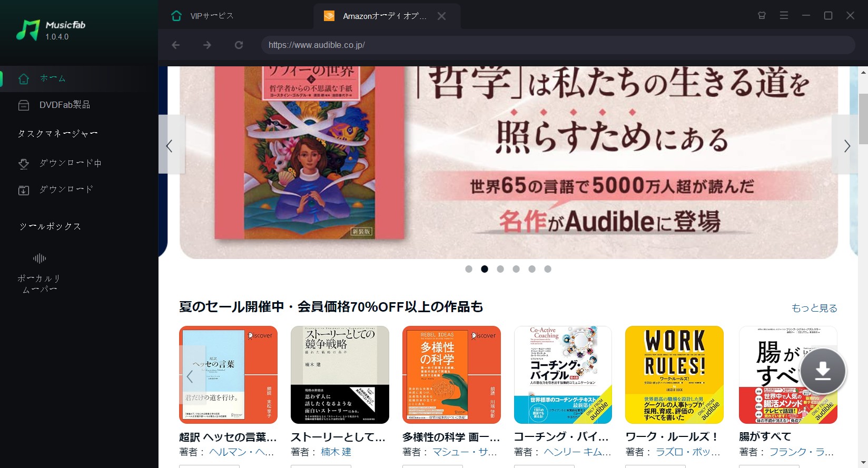Open the ダウンロード finished list

(x=79, y=190)
